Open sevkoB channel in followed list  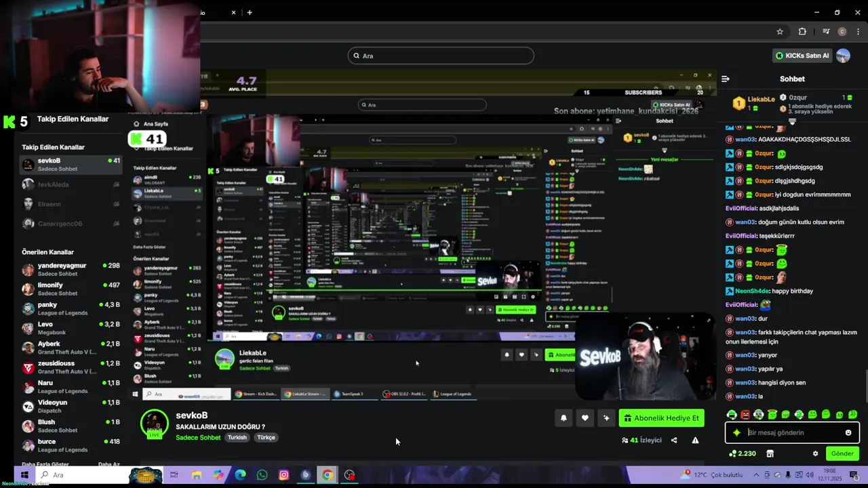71,165
